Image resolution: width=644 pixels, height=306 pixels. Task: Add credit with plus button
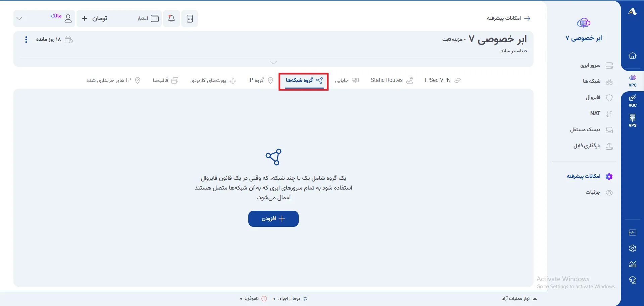[x=85, y=18]
